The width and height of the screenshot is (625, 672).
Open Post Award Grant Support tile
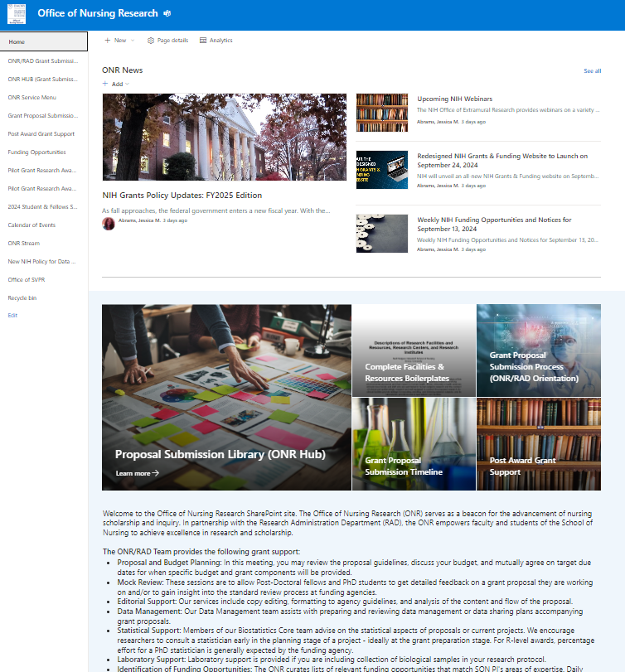539,444
